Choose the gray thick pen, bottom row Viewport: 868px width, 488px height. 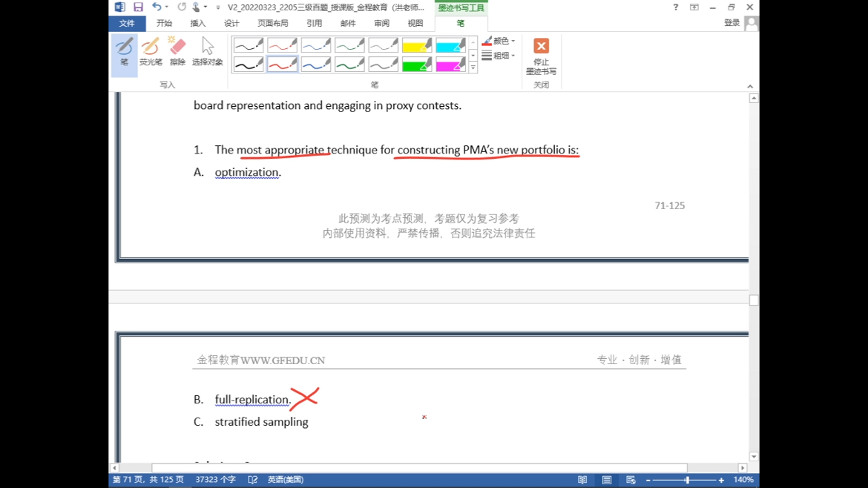[x=383, y=65]
